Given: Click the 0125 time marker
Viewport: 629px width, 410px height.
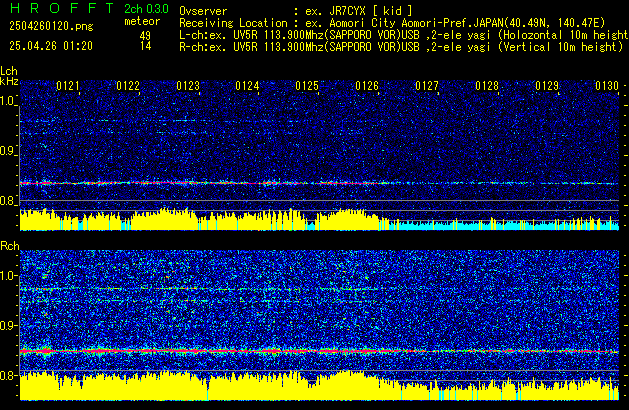Looking at the screenshot, I should coord(307,86).
